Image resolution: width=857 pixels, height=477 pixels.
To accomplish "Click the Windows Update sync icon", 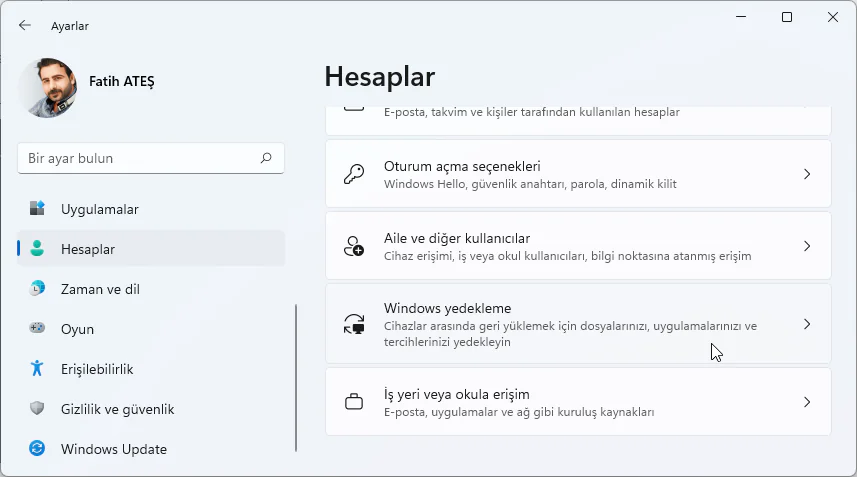I will [37, 449].
